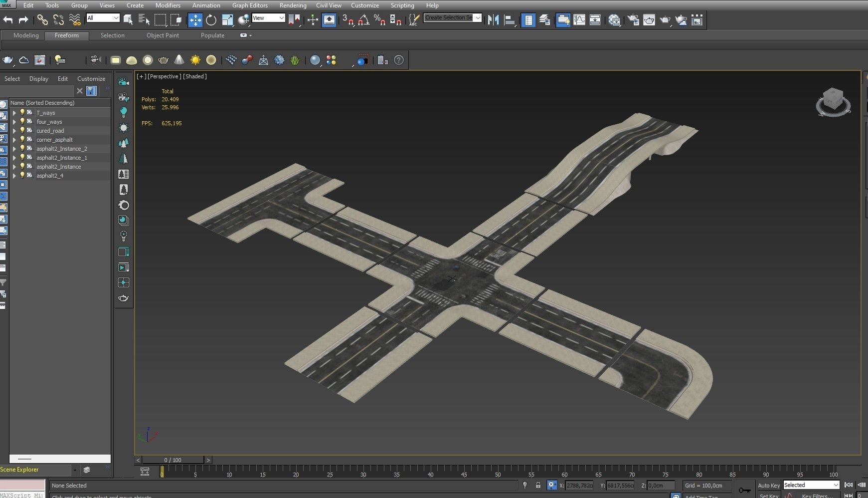The height and width of the screenshot is (498, 868).
Task: Expand the T_ways tree node
Action: pyautogui.click(x=14, y=113)
